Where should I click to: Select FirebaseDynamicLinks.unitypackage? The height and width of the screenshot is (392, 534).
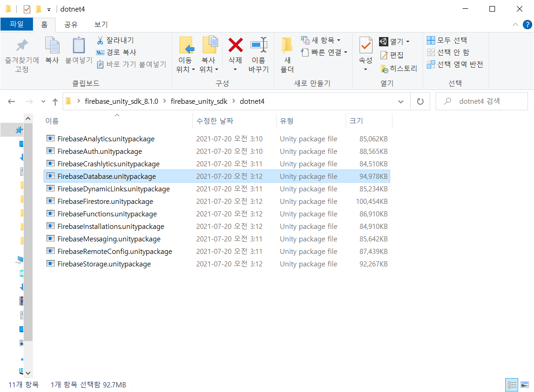point(217,189)
